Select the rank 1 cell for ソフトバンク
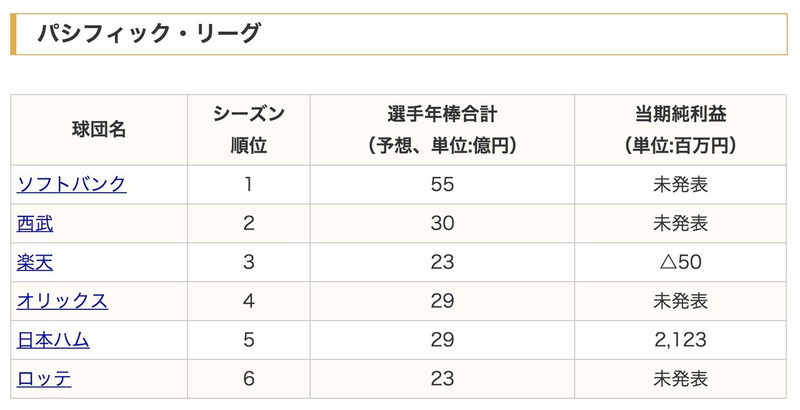Viewport: 800px width, 410px height. 248,184
